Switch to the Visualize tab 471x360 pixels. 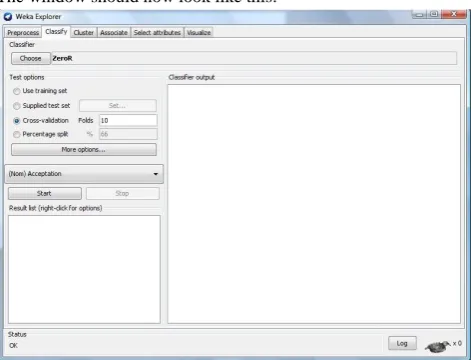click(199, 32)
